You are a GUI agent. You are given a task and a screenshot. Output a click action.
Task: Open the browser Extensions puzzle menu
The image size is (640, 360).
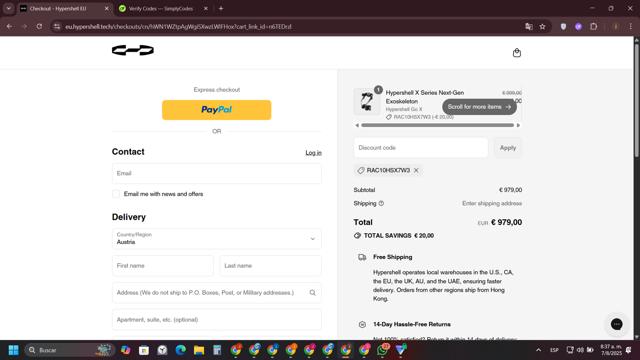(593, 27)
